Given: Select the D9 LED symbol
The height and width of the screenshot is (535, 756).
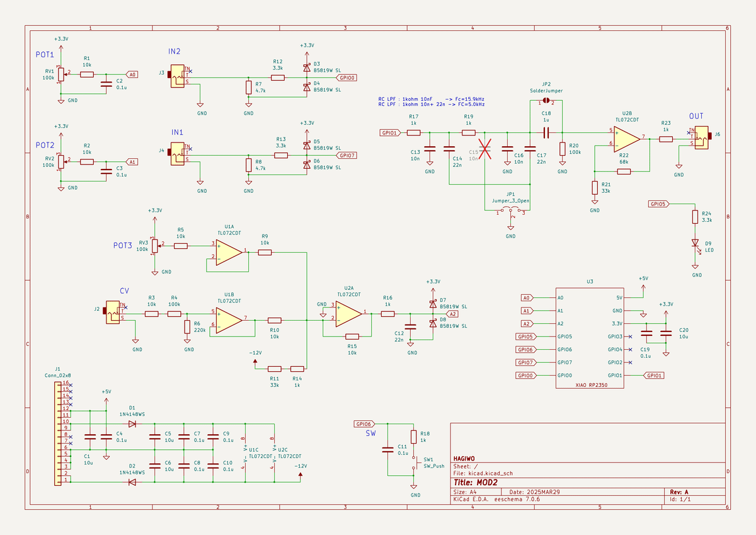Looking at the screenshot, I should pos(696,243).
